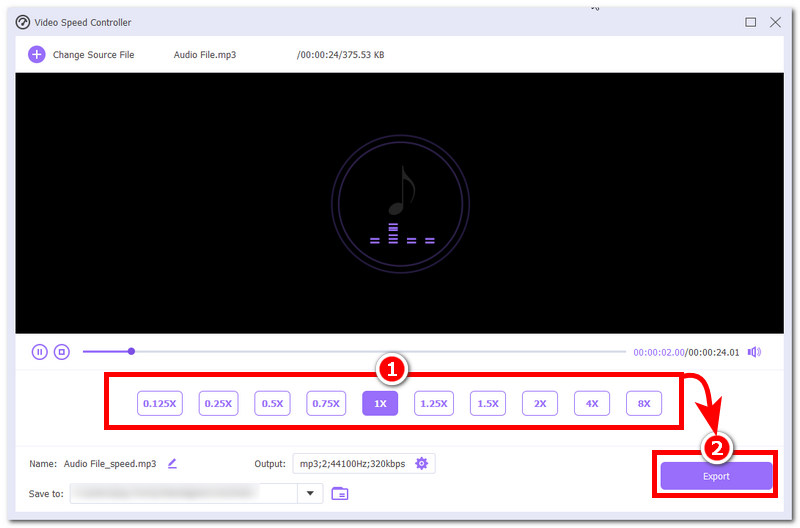Select the 1X normal speed option

380,404
